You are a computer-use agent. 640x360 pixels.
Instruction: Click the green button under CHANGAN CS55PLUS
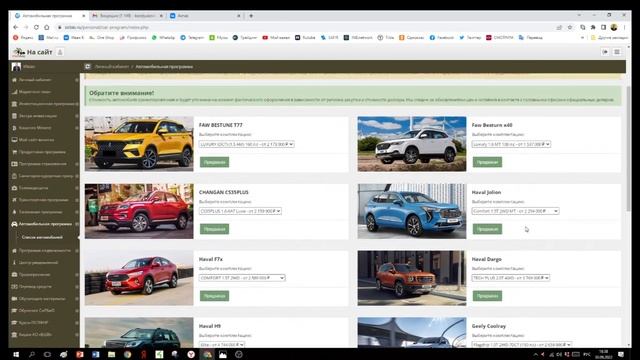pyautogui.click(x=214, y=229)
